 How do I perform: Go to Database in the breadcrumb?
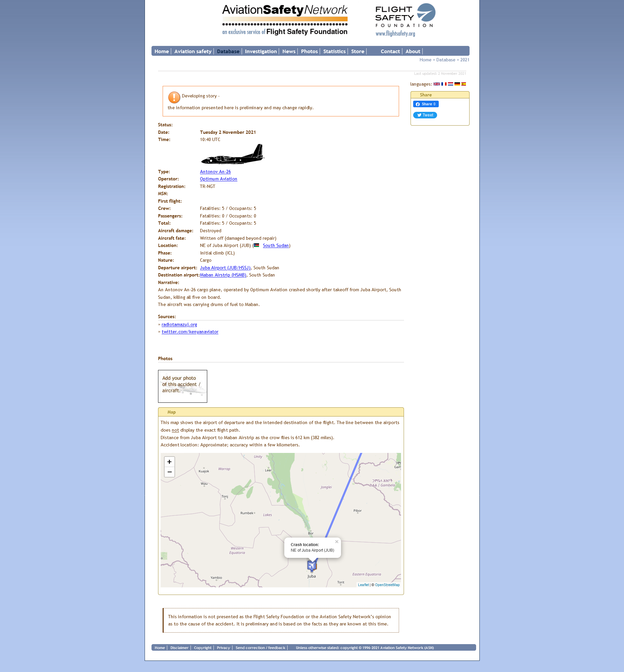tap(446, 60)
